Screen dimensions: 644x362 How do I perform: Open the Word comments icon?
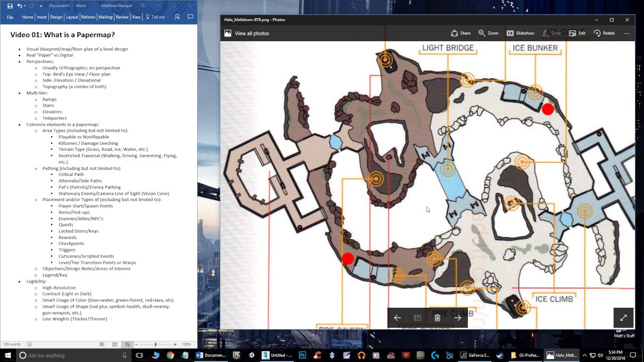pyautogui.click(x=190, y=17)
